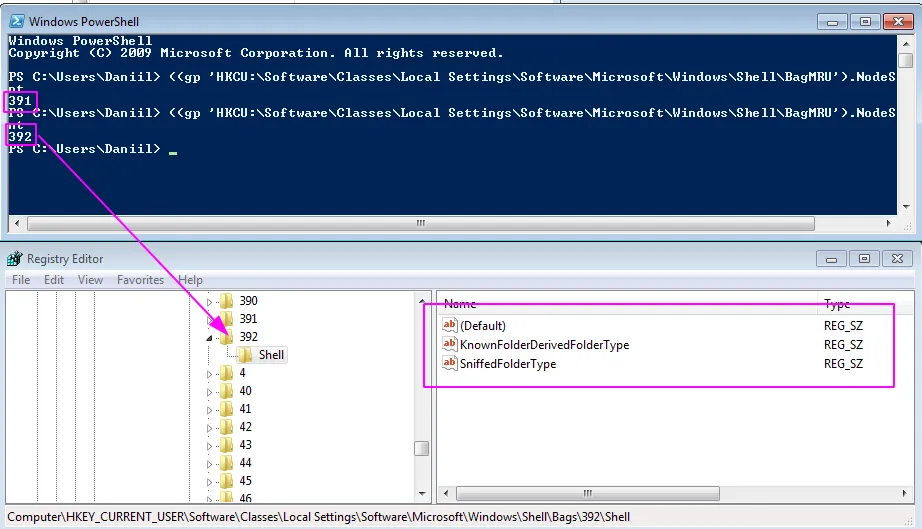922x529 pixels.
Task: Click PowerShell vertical scroll up arrow
Action: 906,43
